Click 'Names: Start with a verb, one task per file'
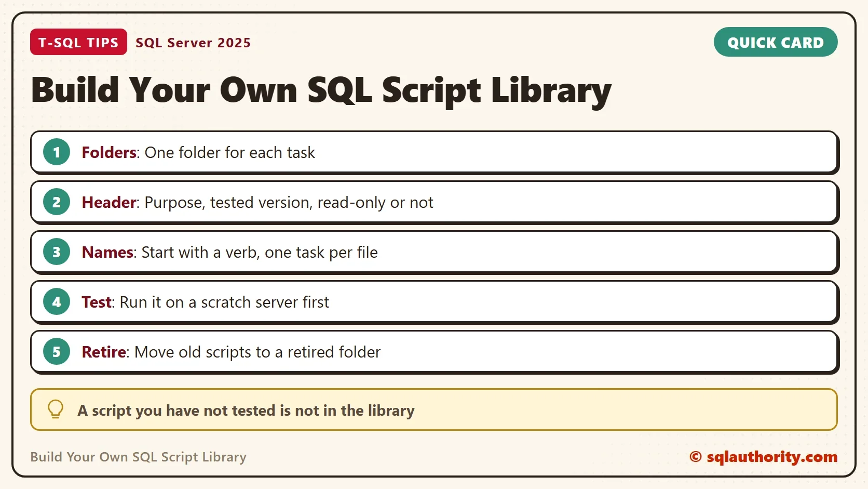 click(x=229, y=253)
